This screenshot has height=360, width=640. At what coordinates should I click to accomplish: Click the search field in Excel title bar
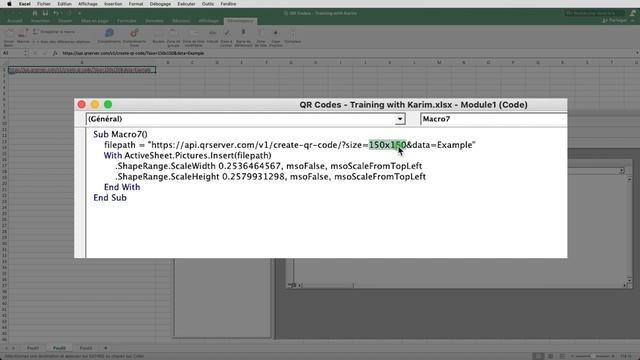[x=594, y=13]
